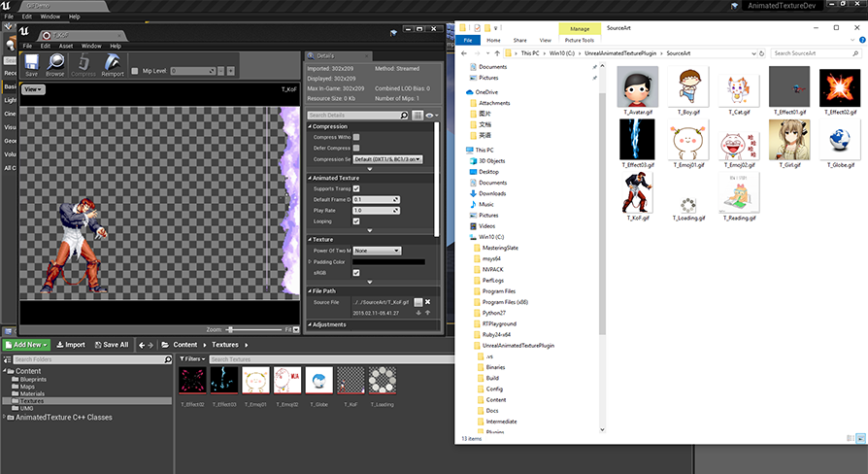Open the Asset menu in texture editor
This screenshot has width=868, height=474.
click(66, 46)
